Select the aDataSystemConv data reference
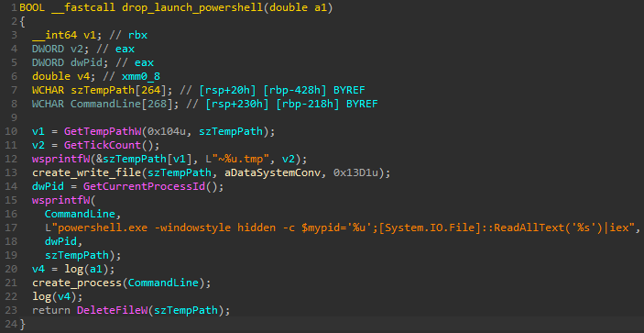Image resolution: width=644 pixels, height=333 pixels. click(273, 172)
